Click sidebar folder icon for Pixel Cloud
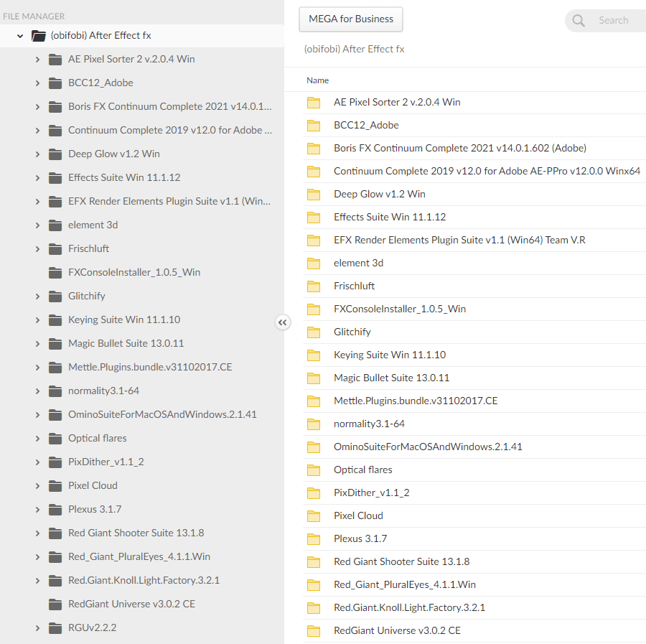This screenshot has height=644, width=646. click(x=55, y=486)
